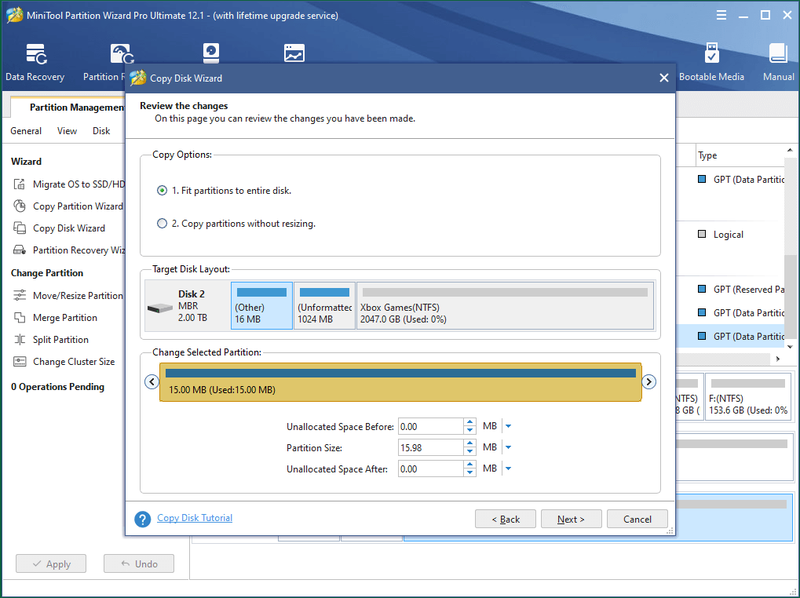Open Bootable Media builder icon
Screen dimensions: 800x598
[x=711, y=53]
